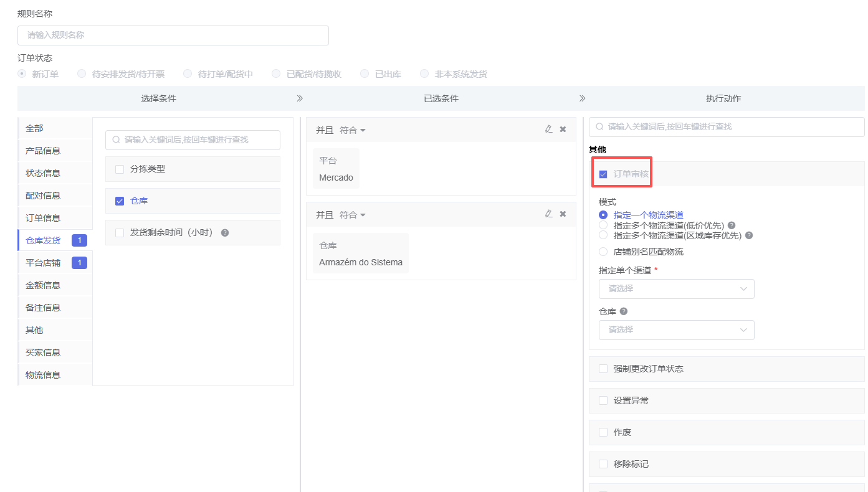Open the 指定单个渠道 dropdown

tap(676, 289)
